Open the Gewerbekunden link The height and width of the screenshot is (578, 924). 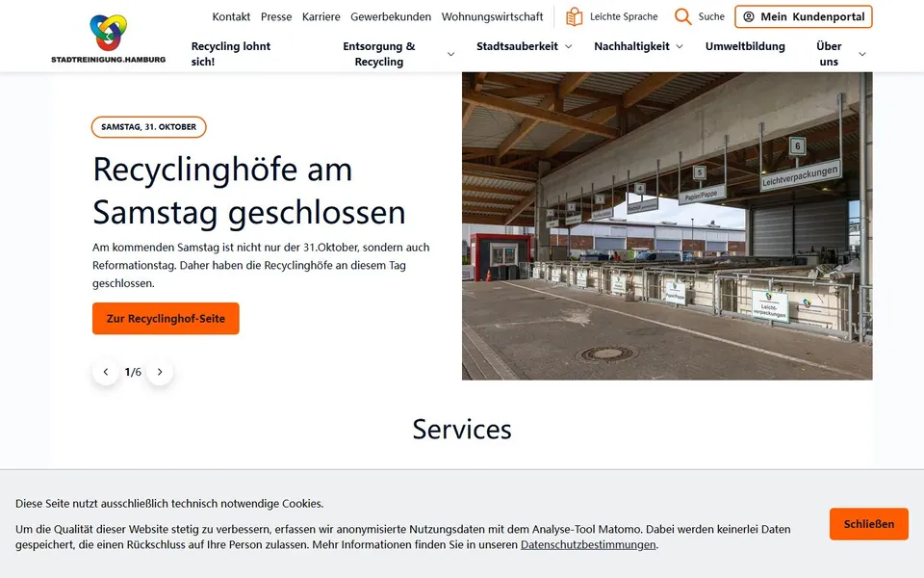391,16
